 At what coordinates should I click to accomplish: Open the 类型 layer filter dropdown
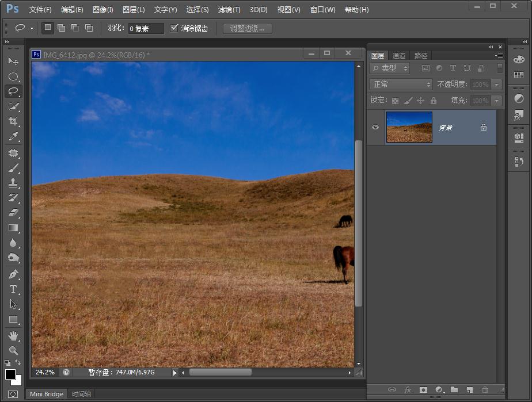coord(390,68)
